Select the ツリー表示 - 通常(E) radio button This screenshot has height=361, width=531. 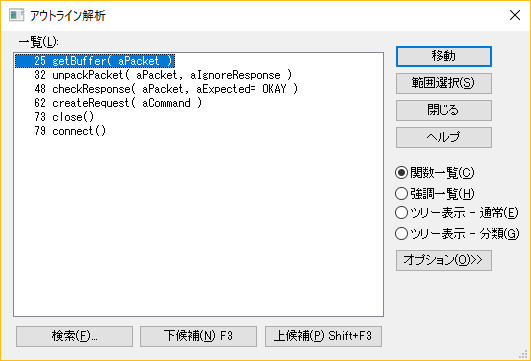[456, 213]
